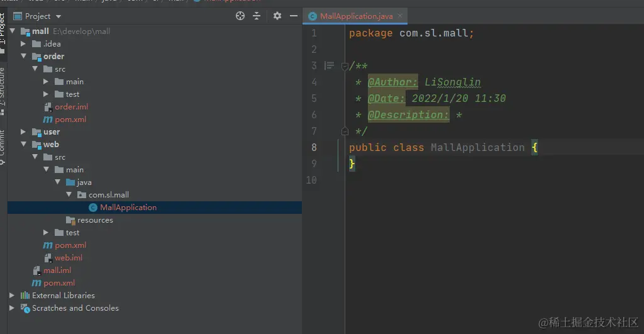Screen dimensions: 644x334
Task: Click the Scratches and Consoles icon
Action: tap(25, 308)
